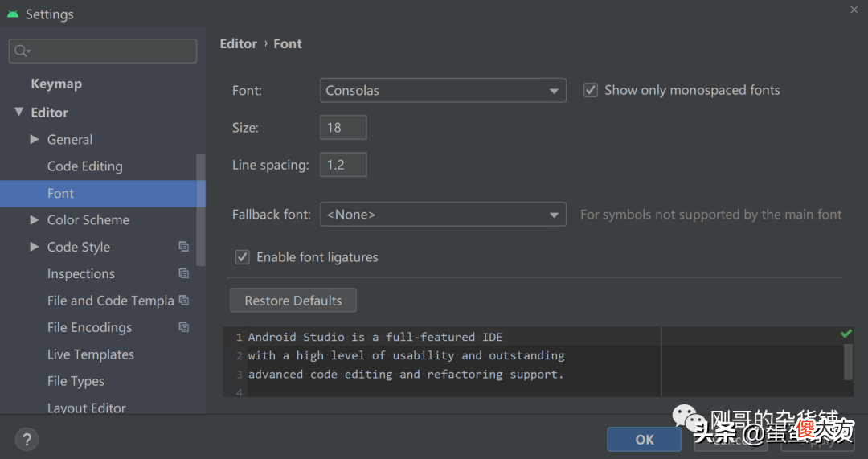Toggle Enable font ligatures checkbox

(x=243, y=257)
